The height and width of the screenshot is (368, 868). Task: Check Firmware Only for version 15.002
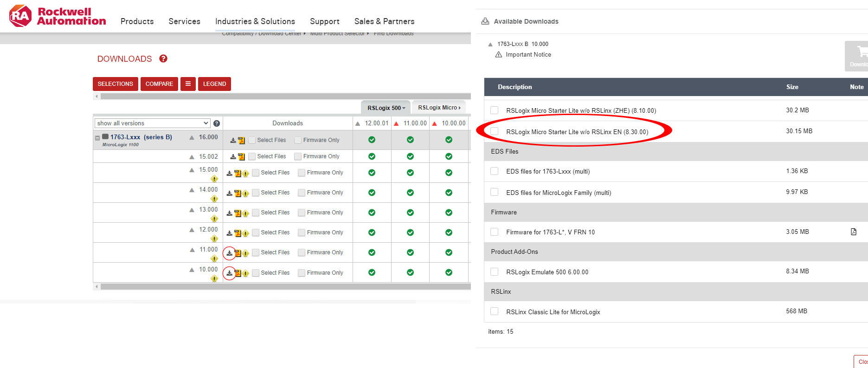pyautogui.click(x=298, y=156)
